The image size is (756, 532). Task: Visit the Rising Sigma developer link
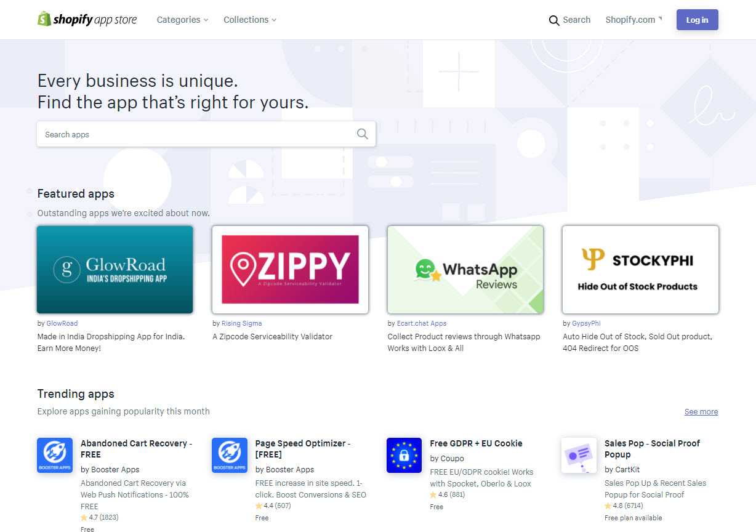pos(242,323)
